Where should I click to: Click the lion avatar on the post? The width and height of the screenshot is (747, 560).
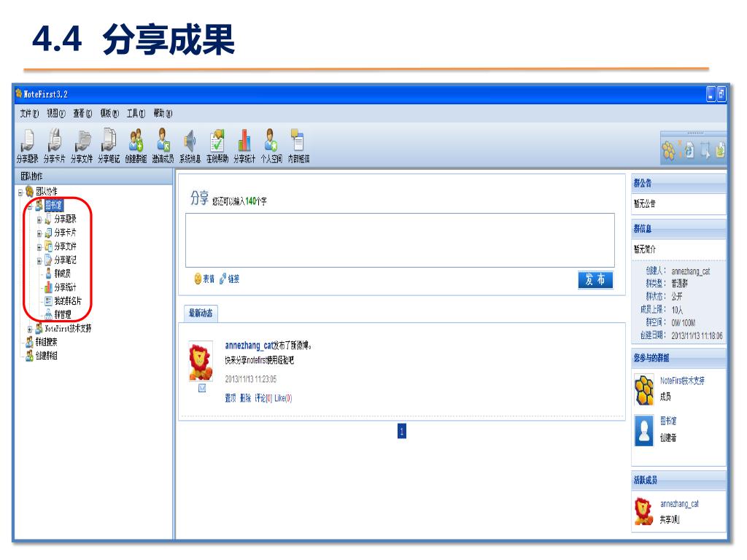(201, 360)
